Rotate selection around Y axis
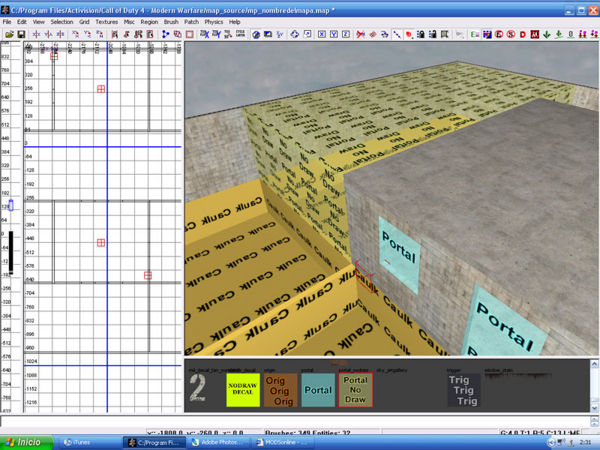 [x=88, y=34]
